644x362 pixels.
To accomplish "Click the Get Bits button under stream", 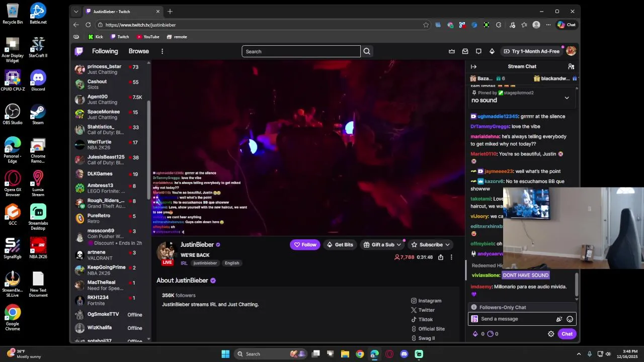I will (x=340, y=245).
